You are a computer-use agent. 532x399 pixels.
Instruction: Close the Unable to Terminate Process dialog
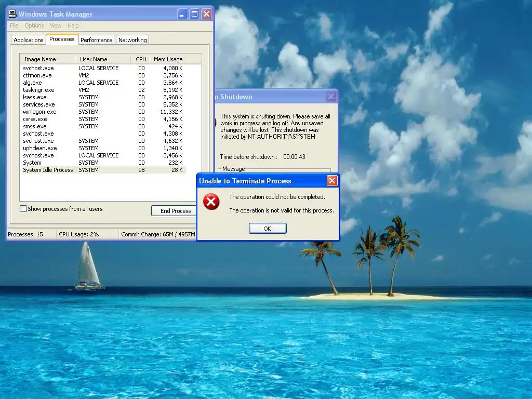point(332,180)
